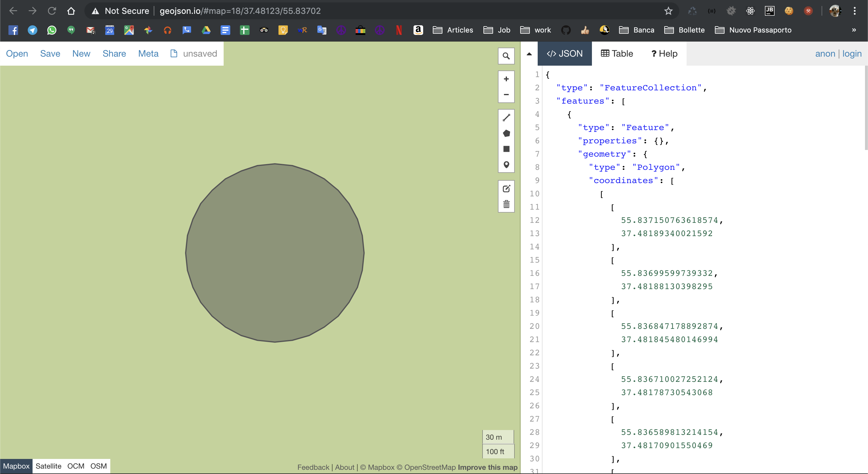Select the place marker tool
Screen dimensions: 868x474
(x=506, y=165)
